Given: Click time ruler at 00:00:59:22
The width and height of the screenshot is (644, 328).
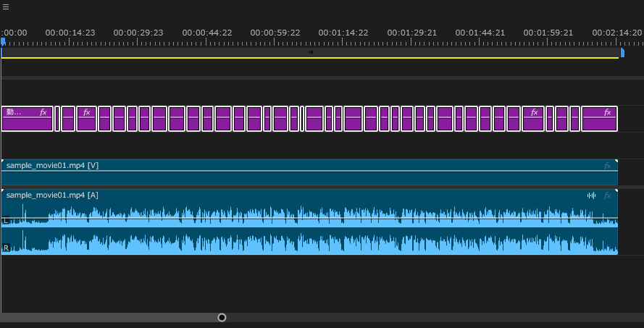Looking at the screenshot, I should point(275,33).
